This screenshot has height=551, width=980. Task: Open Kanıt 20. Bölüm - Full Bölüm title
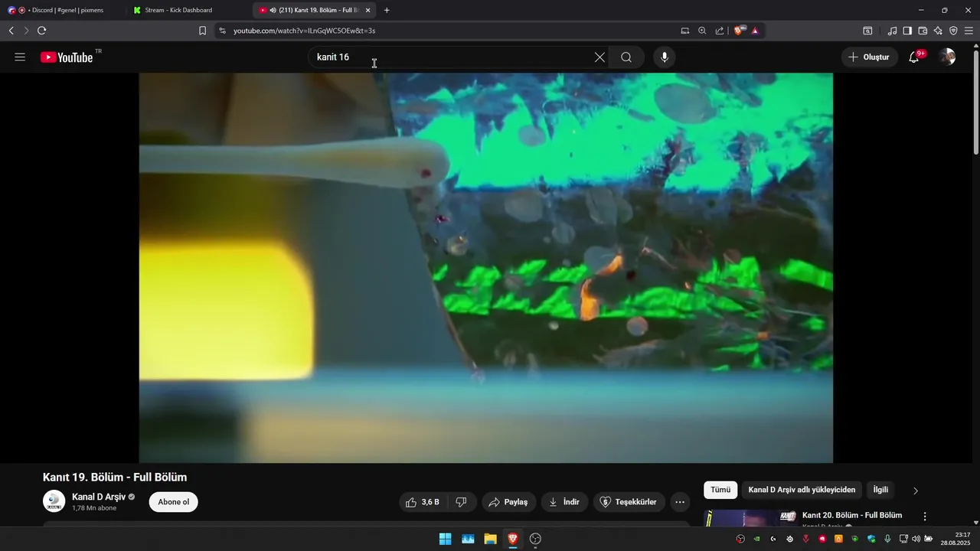(852, 515)
